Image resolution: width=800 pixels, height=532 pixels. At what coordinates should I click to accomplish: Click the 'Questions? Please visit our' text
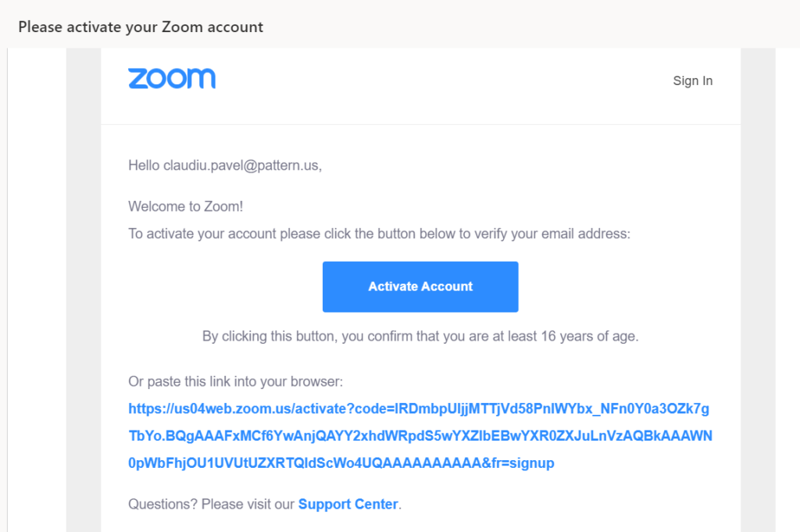(211, 504)
